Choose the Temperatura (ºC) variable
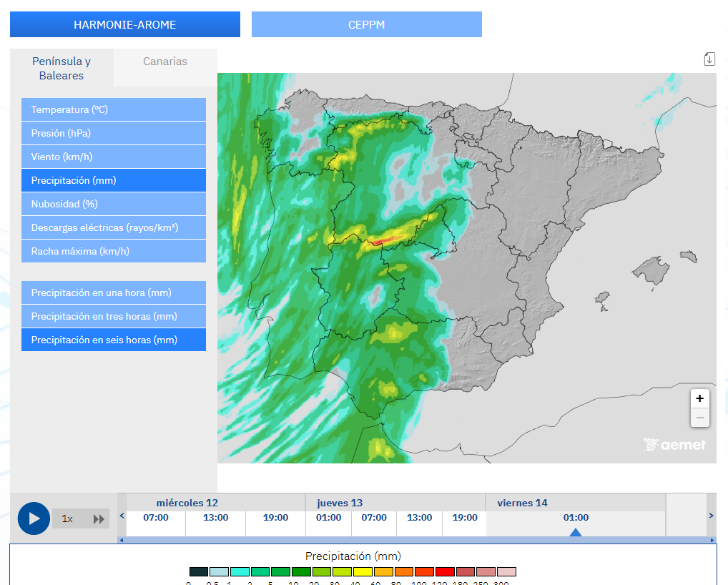Screen dimensions: 728x585 pyautogui.click(x=113, y=109)
